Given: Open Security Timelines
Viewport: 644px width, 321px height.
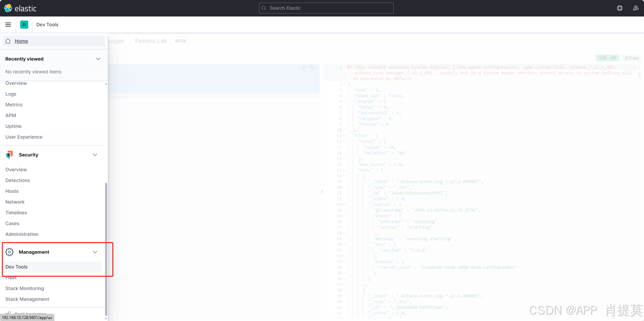Looking at the screenshot, I should click(x=16, y=213).
